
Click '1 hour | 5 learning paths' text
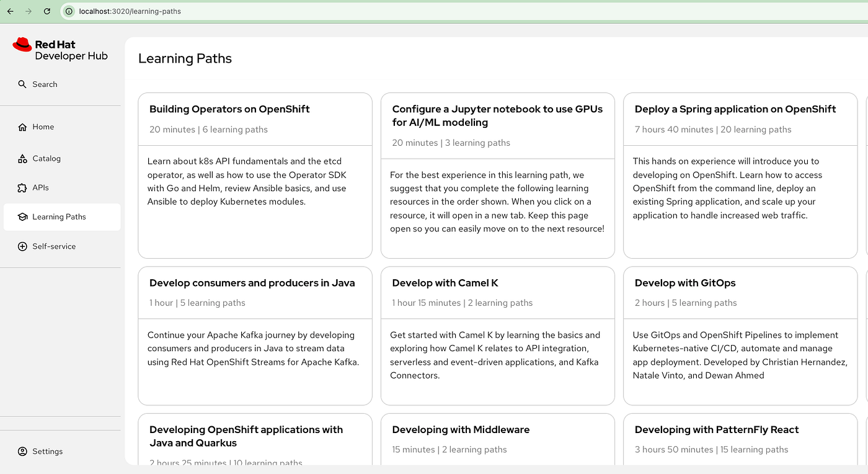197,303
